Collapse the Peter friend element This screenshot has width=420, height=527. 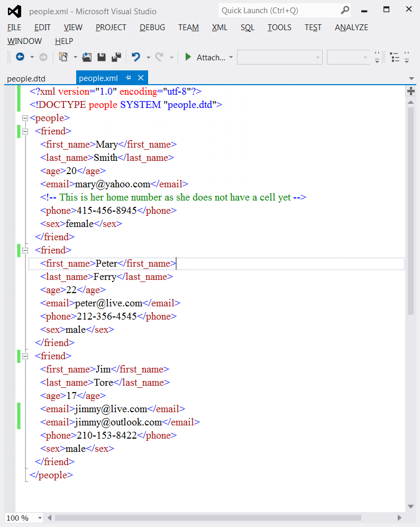(25, 250)
